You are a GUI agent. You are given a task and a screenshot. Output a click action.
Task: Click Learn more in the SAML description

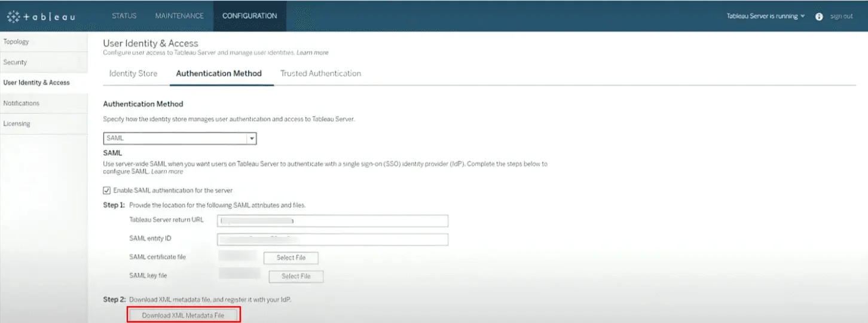tap(167, 172)
